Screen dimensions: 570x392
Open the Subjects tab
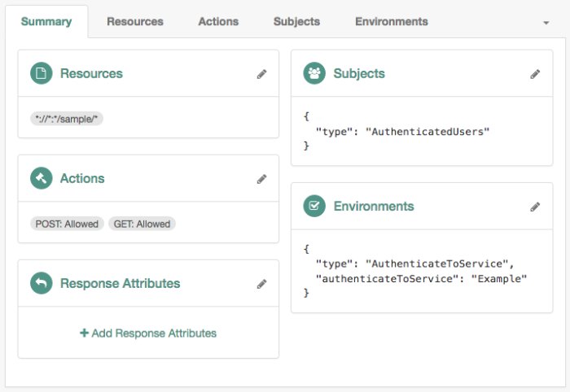pyautogui.click(x=296, y=21)
